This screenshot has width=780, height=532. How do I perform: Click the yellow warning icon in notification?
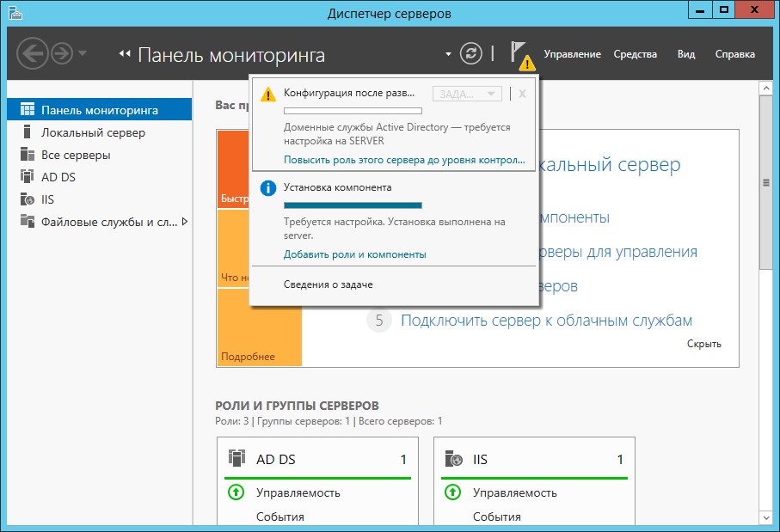click(x=268, y=94)
